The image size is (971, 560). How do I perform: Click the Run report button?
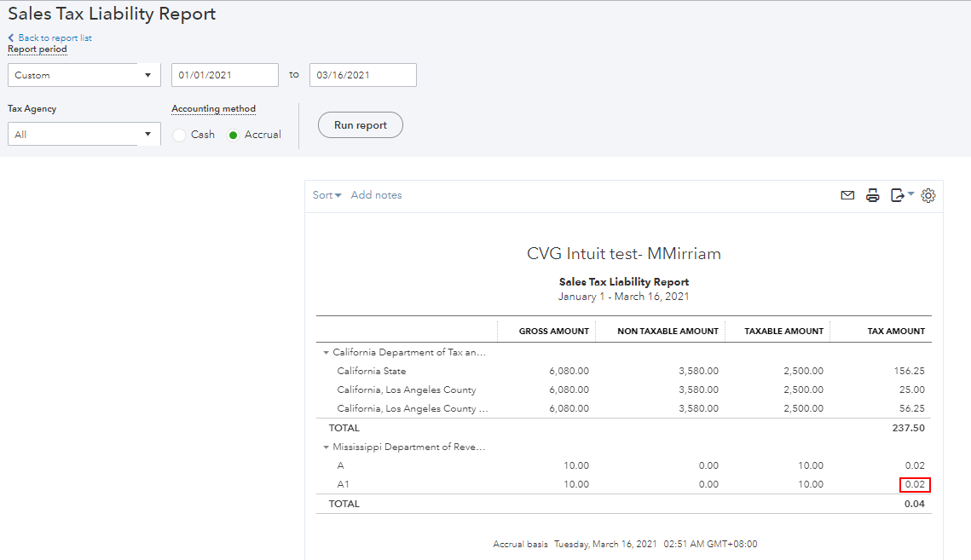click(360, 124)
